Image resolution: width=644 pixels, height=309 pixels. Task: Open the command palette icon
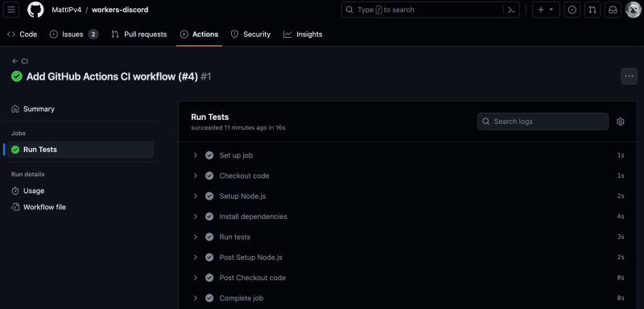click(511, 10)
